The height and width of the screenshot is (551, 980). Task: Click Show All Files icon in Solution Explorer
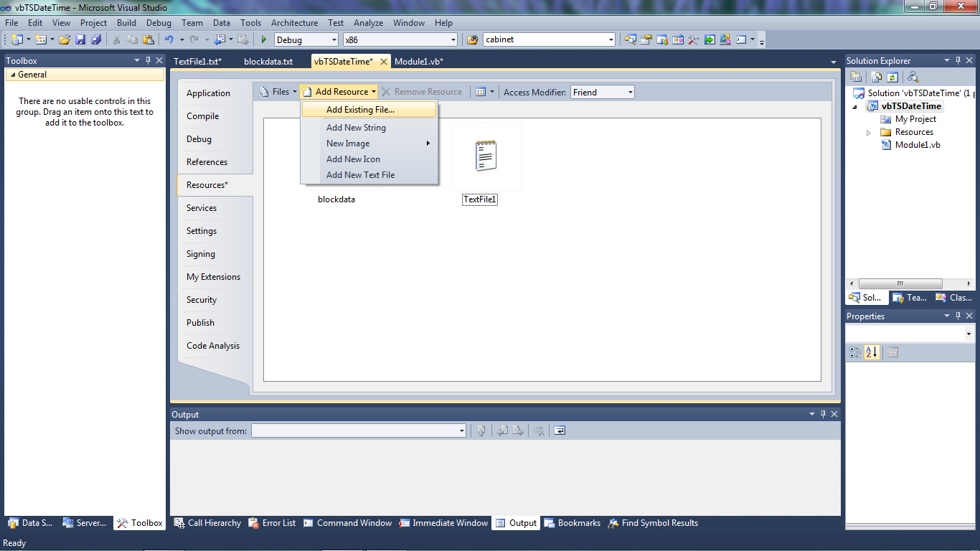[x=876, y=77]
